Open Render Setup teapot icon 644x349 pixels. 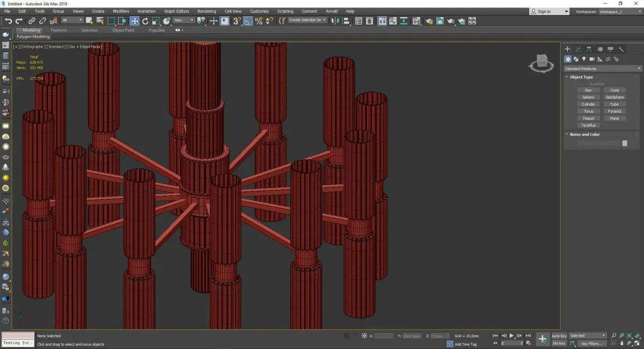click(429, 21)
